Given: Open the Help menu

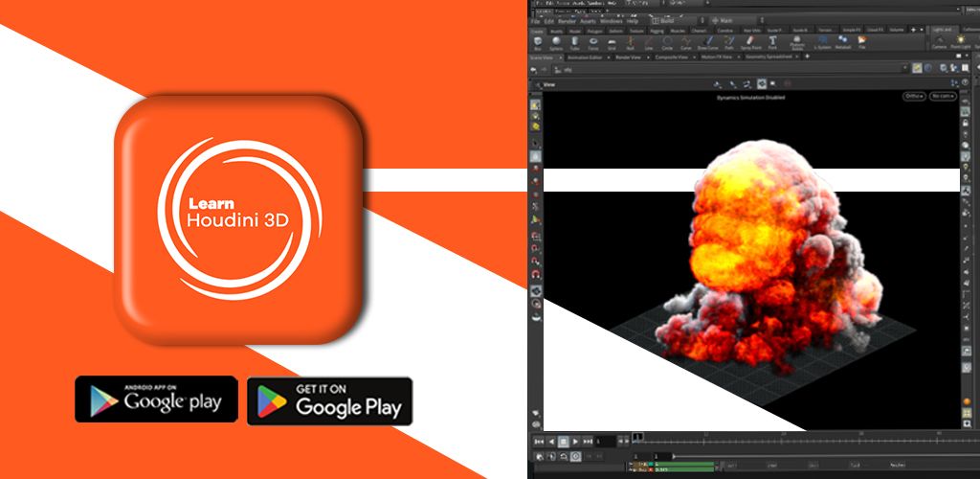Looking at the screenshot, I should coord(633,21).
